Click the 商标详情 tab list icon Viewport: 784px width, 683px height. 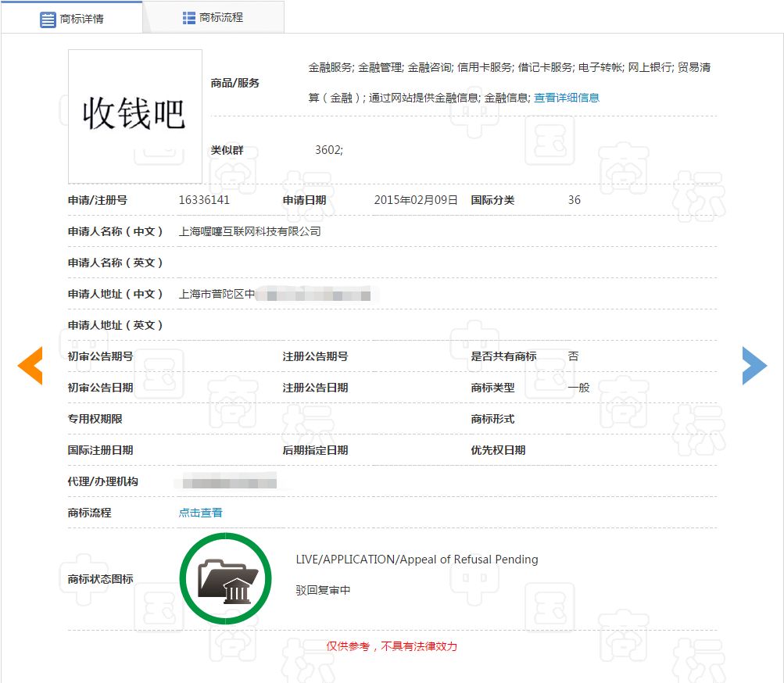click(48, 20)
